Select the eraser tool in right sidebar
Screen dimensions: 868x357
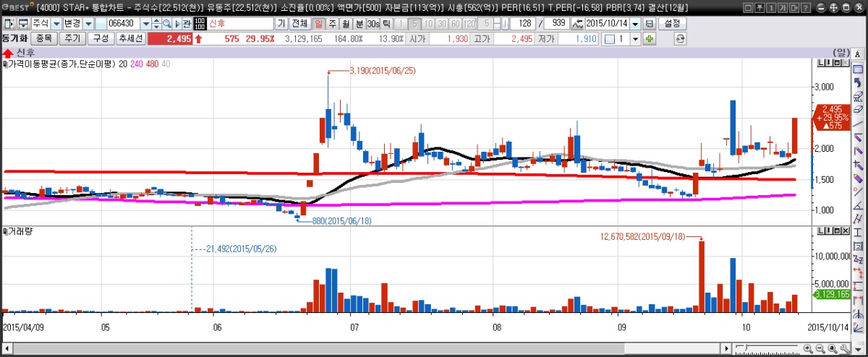click(858, 109)
